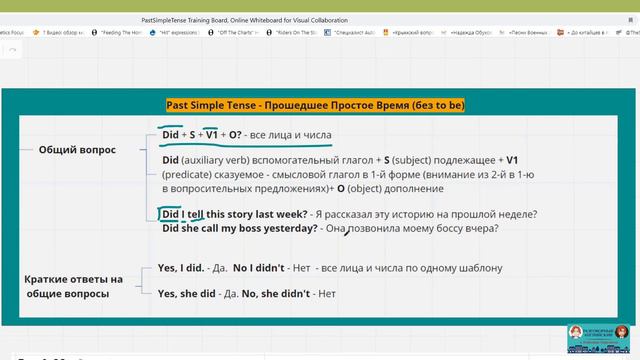Click the answer "No, she didn't"

(x=276, y=293)
